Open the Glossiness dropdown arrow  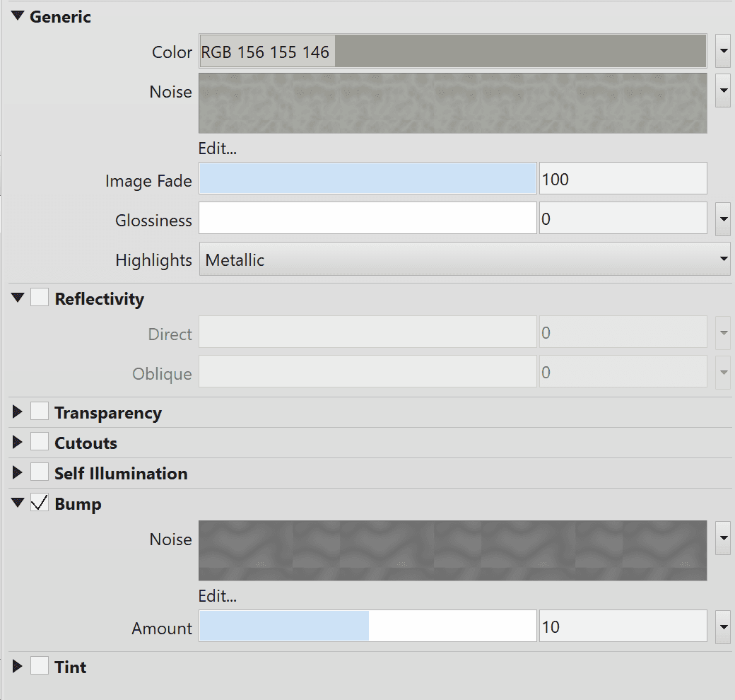point(722,218)
